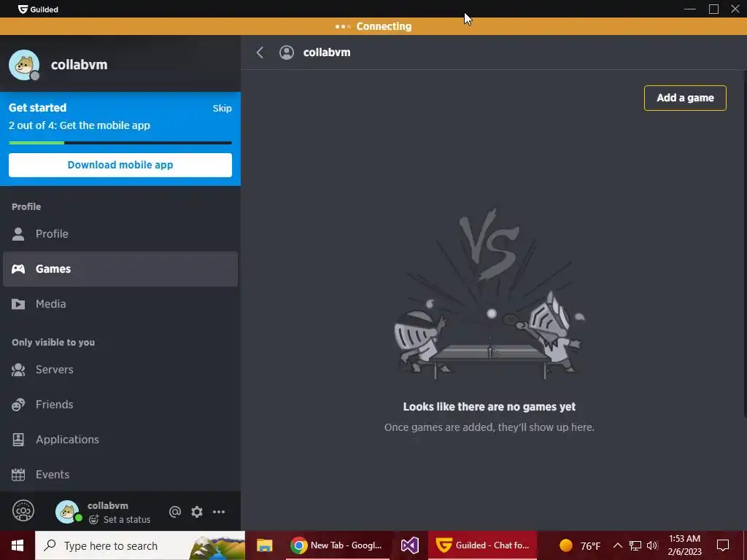Click the back arrow beside the collabvm header
Screen dimensions: 747x560
[x=260, y=52]
